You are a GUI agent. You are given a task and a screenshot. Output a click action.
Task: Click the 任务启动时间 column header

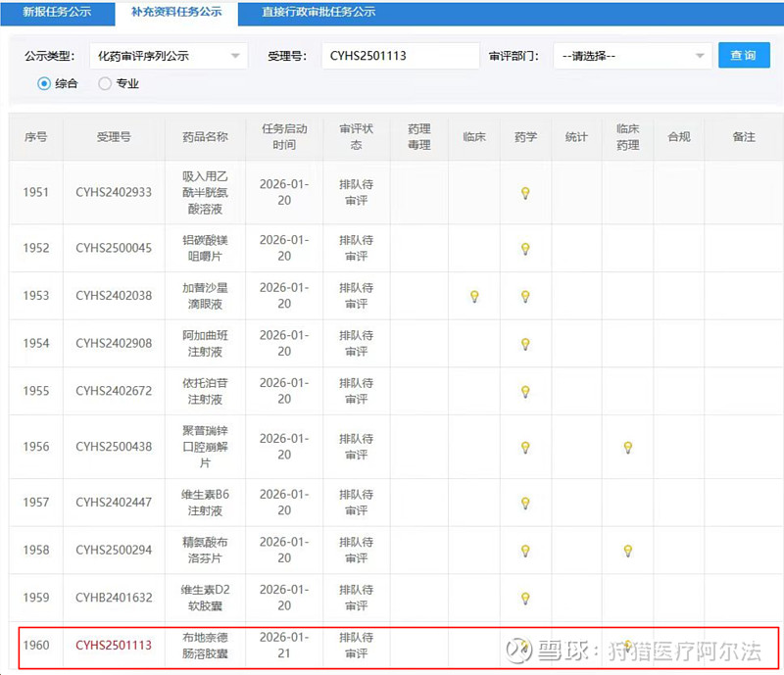click(x=284, y=137)
